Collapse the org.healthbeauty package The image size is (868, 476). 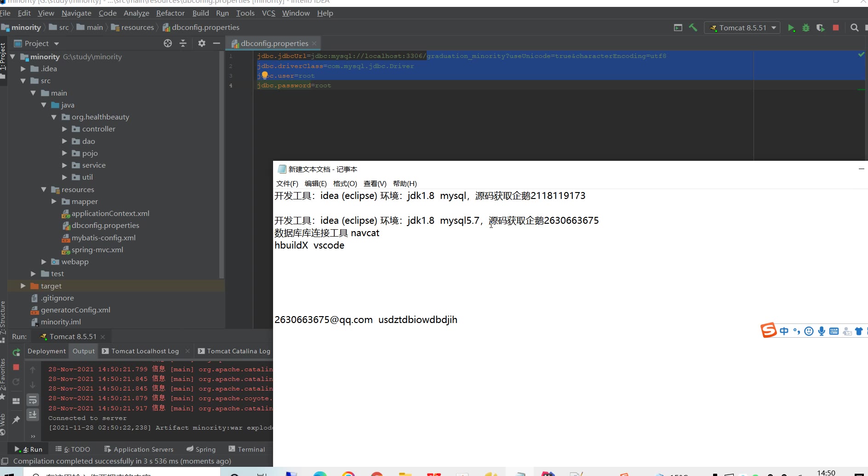pos(54,117)
